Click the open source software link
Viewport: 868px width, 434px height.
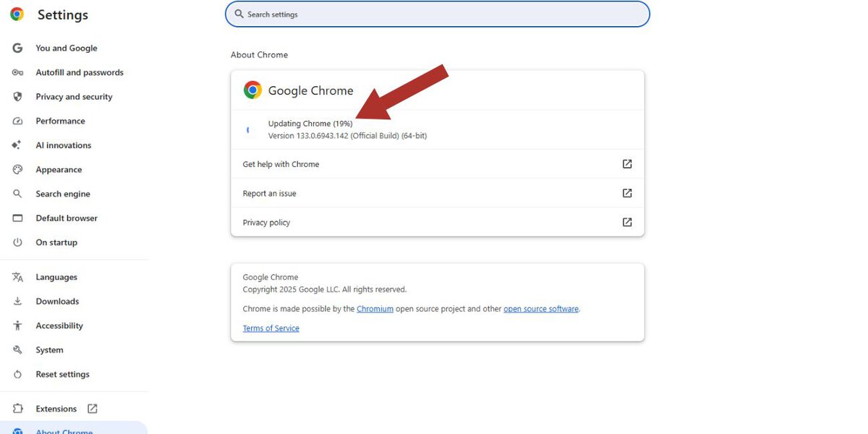pos(541,309)
